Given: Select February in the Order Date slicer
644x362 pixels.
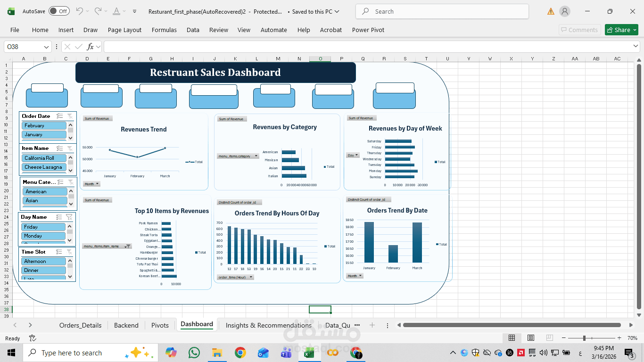Looking at the screenshot, I should (44, 125).
